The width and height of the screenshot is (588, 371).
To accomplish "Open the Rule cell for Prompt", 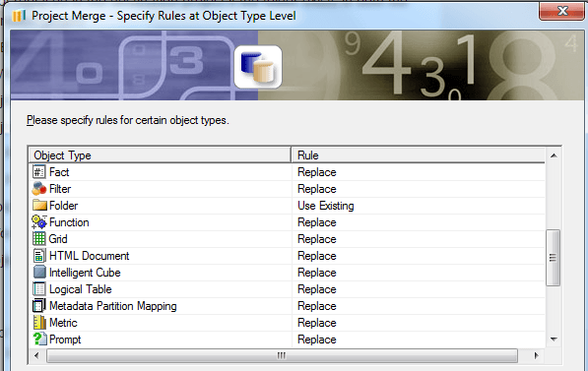I will click(x=419, y=340).
